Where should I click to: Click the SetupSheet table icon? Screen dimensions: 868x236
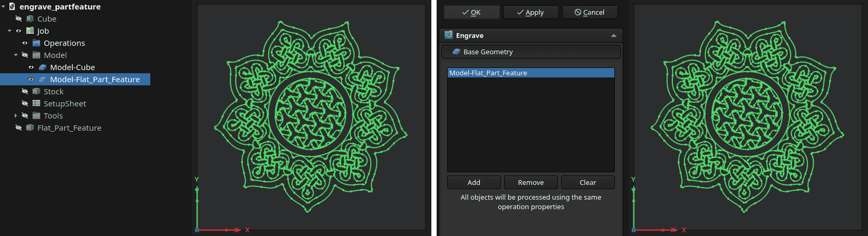point(36,104)
